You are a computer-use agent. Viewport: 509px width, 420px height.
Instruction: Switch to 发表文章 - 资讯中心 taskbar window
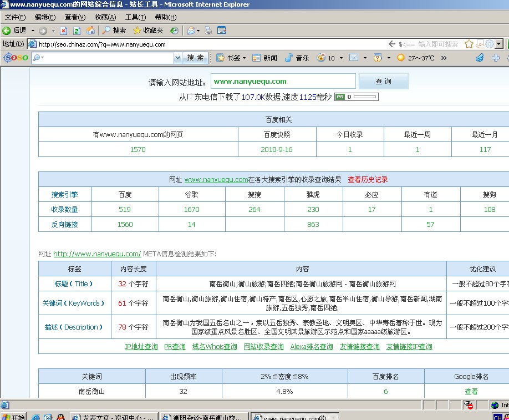[113, 416]
